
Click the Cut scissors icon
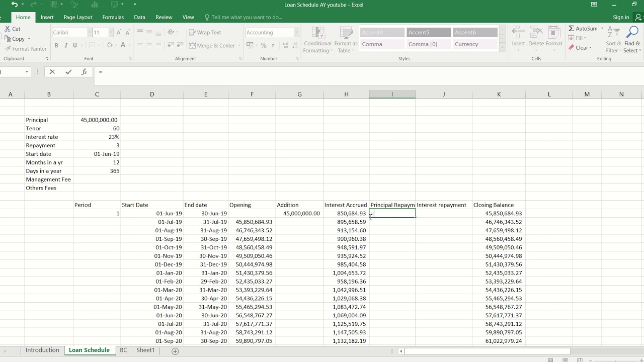coord(8,29)
